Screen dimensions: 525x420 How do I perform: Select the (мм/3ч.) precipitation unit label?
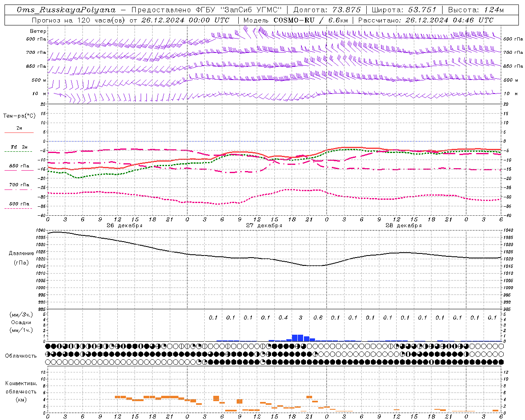tap(21, 315)
